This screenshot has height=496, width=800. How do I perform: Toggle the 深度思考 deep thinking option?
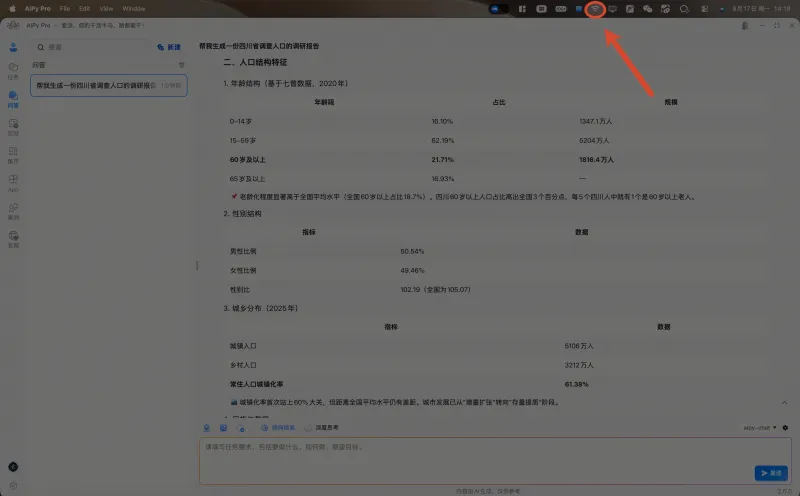click(321, 428)
